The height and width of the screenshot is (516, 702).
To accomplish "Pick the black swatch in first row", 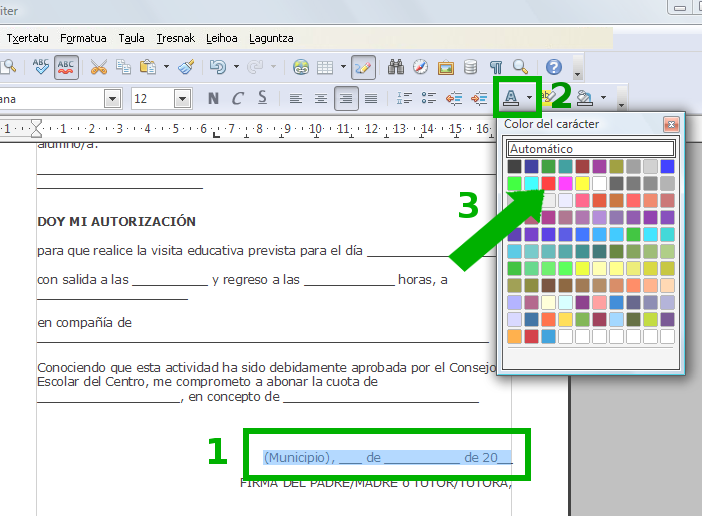I will [x=514, y=166].
